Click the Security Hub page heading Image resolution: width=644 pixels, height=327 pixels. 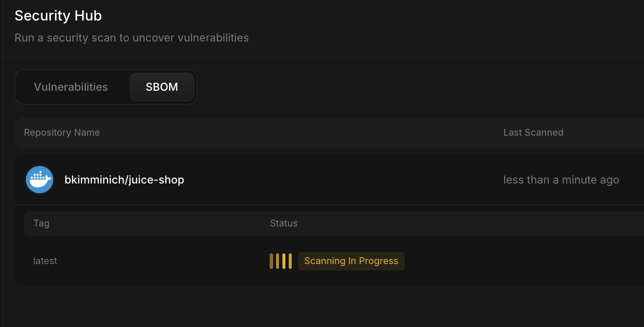click(x=58, y=15)
